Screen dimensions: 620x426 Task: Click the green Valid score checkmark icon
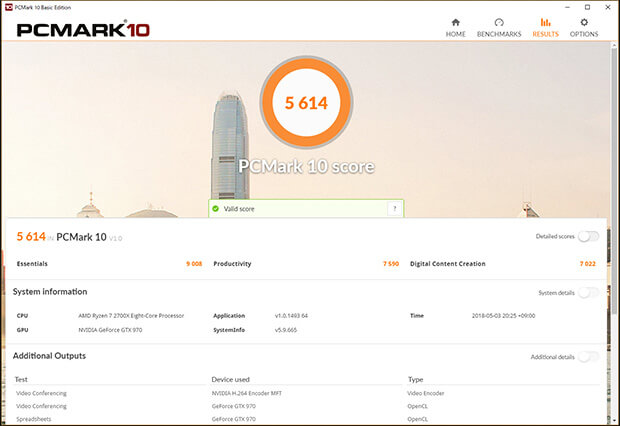pos(215,208)
